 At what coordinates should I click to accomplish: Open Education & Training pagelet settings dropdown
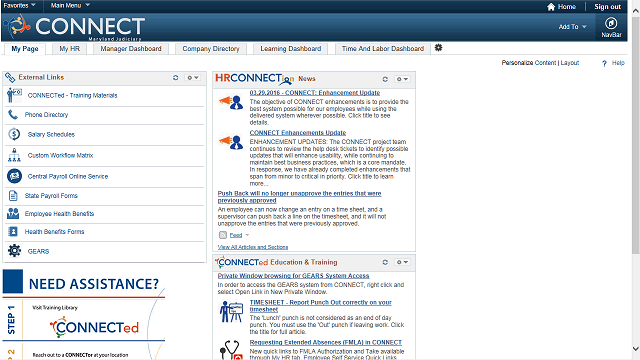click(x=402, y=262)
